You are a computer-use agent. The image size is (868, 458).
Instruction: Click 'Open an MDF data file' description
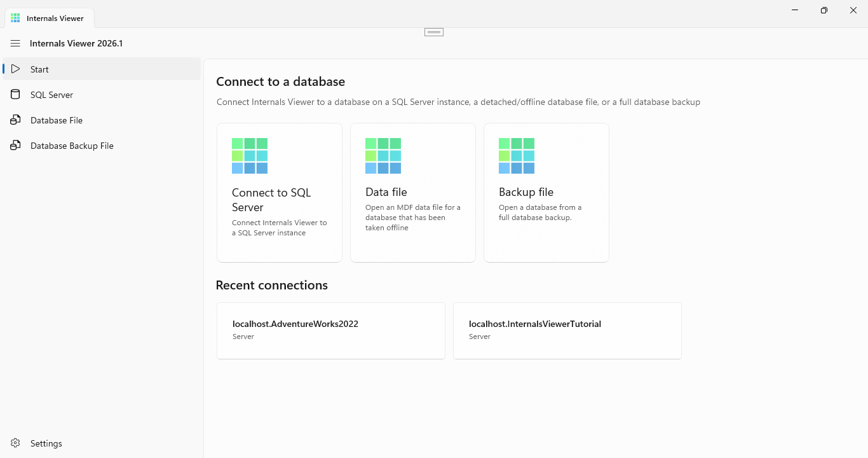pos(413,218)
